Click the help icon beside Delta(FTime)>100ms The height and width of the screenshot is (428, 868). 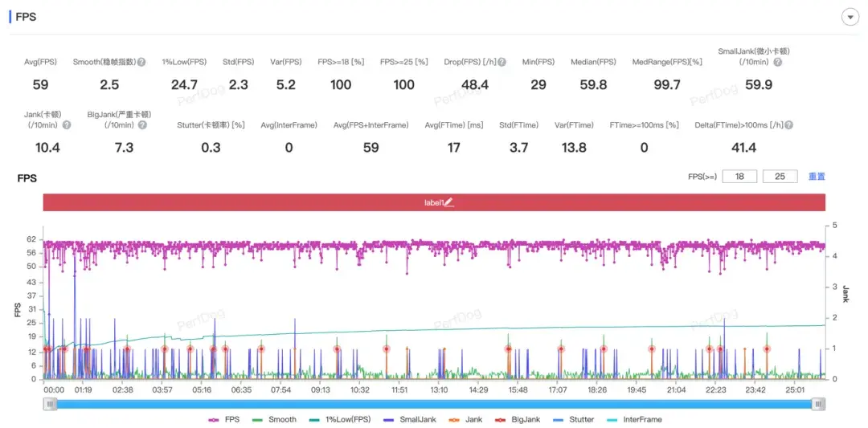pos(789,125)
